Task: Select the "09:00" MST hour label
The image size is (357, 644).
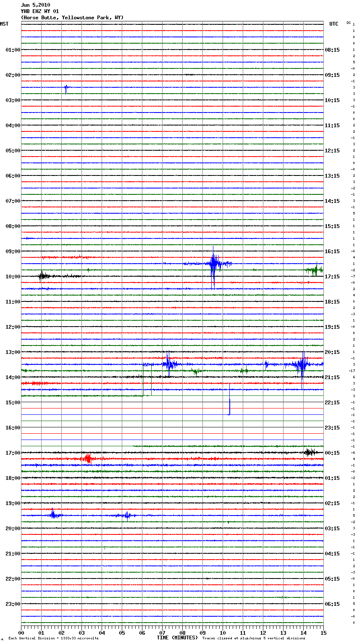Action: [13, 251]
